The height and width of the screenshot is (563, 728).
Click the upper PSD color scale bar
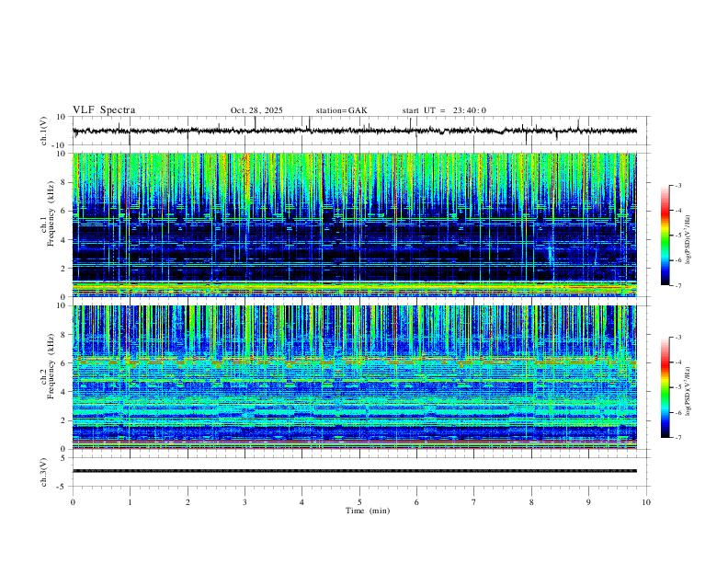(x=665, y=236)
